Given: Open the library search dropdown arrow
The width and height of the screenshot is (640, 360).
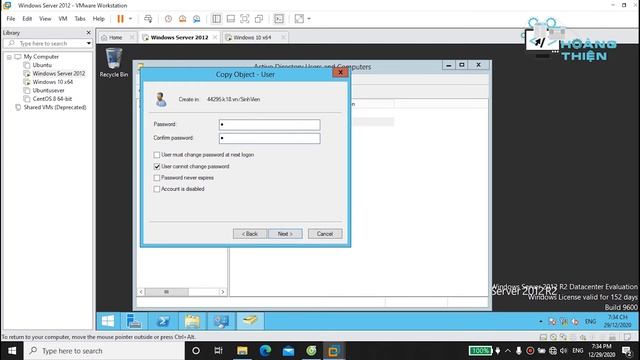Looking at the screenshot, I should tap(89, 43).
